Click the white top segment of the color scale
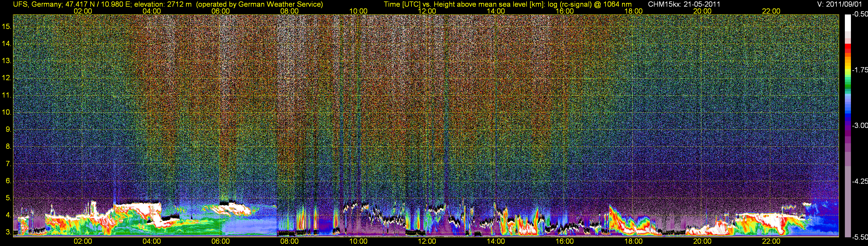 pos(847,23)
